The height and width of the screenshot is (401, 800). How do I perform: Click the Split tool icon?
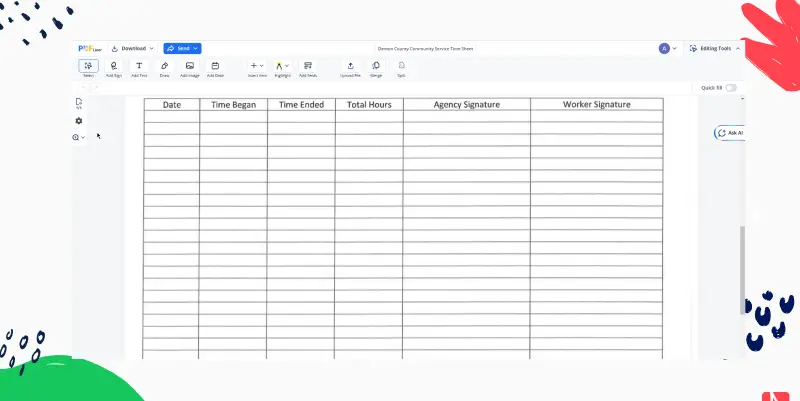pyautogui.click(x=402, y=66)
